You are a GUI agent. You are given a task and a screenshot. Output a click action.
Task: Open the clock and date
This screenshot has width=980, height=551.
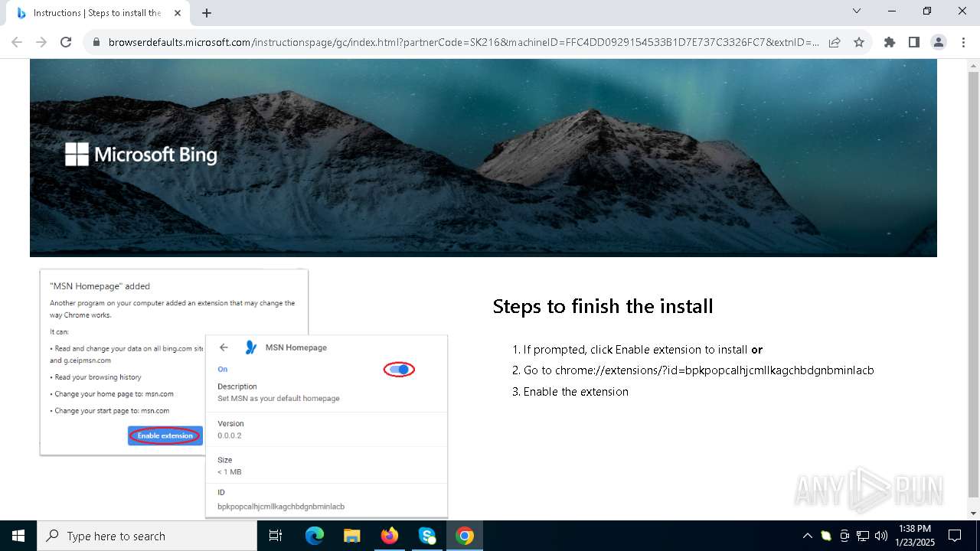[914, 536]
